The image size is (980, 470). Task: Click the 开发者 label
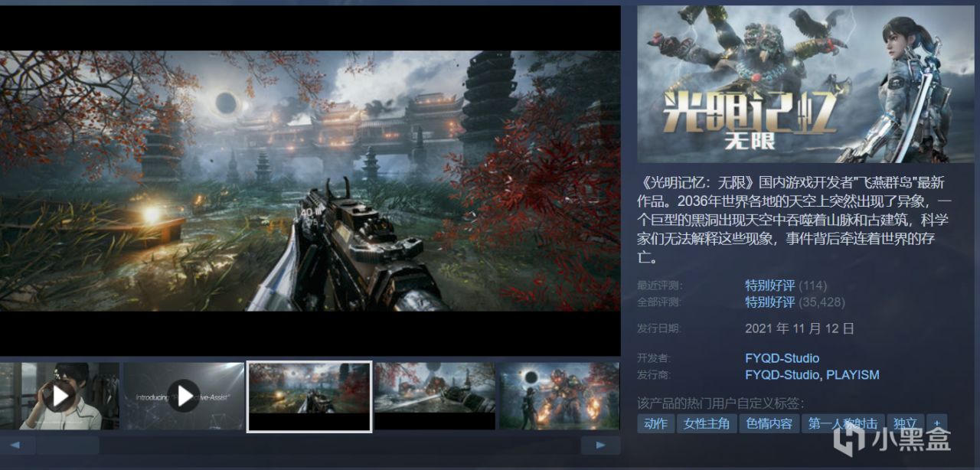pyautogui.click(x=653, y=359)
